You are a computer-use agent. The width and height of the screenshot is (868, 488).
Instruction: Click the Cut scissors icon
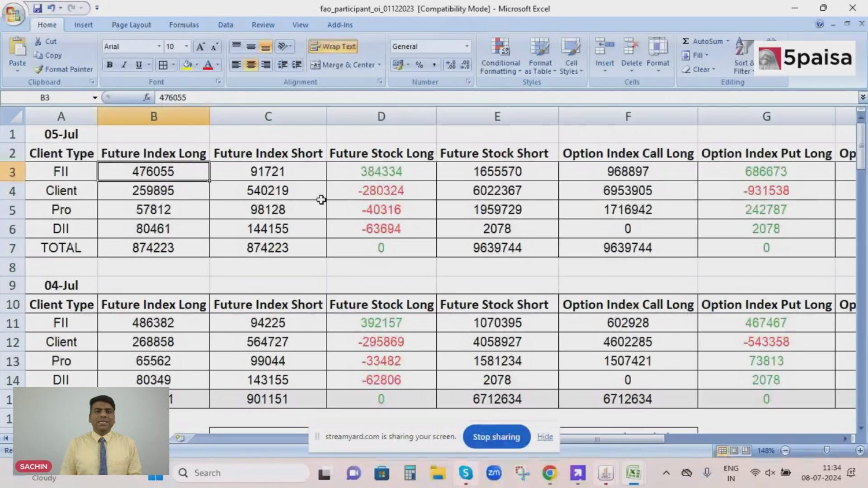coord(38,41)
